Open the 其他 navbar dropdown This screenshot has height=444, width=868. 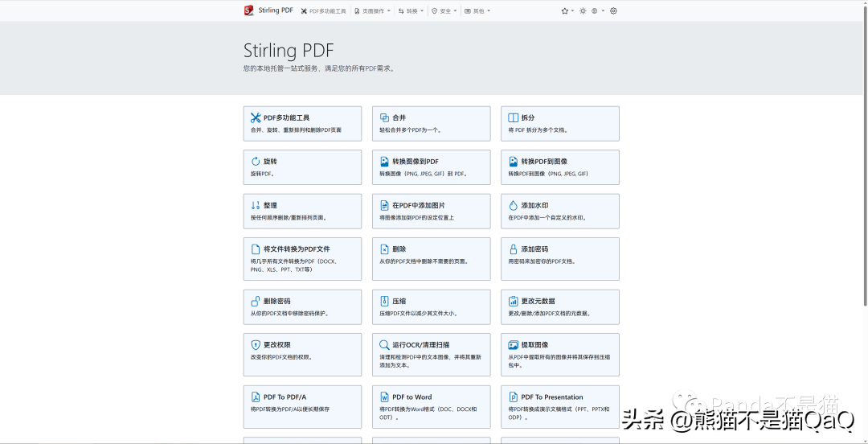tap(477, 11)
